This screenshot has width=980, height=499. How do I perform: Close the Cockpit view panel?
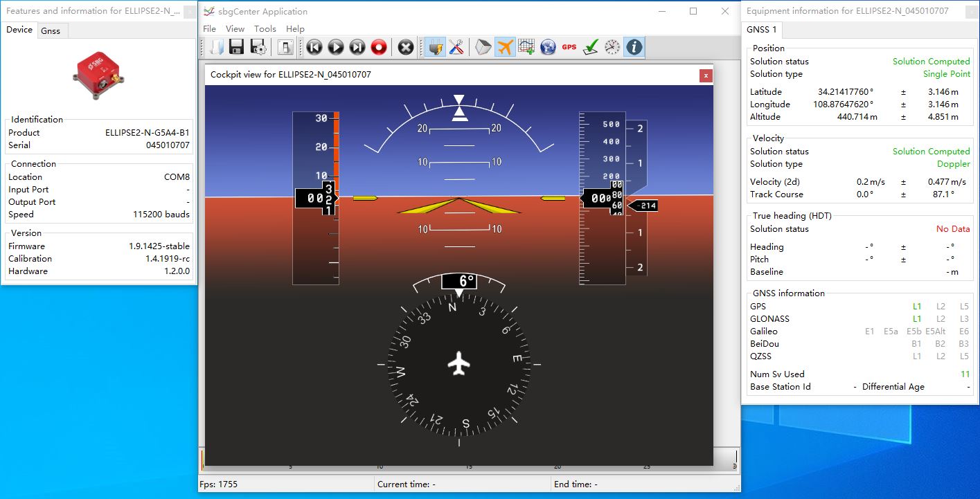click(706, 75)
